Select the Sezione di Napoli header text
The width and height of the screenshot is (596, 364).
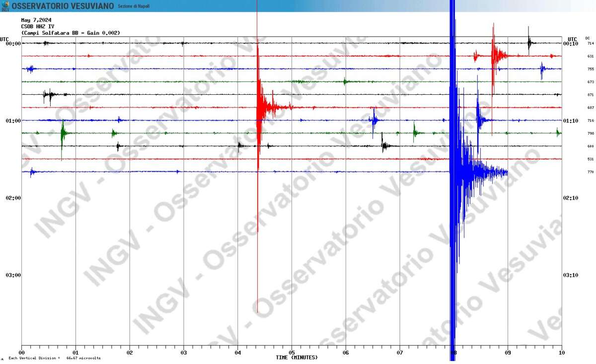pyautogui.click(x=133, y=6)
